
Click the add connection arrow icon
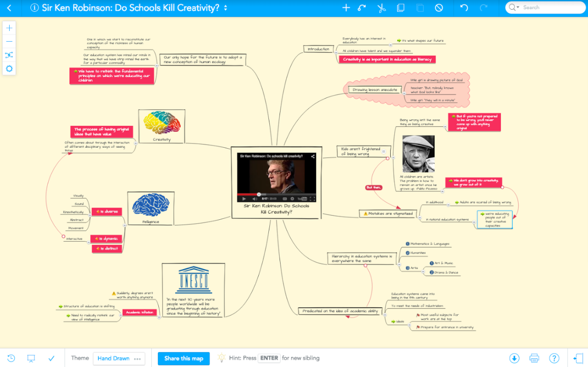click(362, 8)
